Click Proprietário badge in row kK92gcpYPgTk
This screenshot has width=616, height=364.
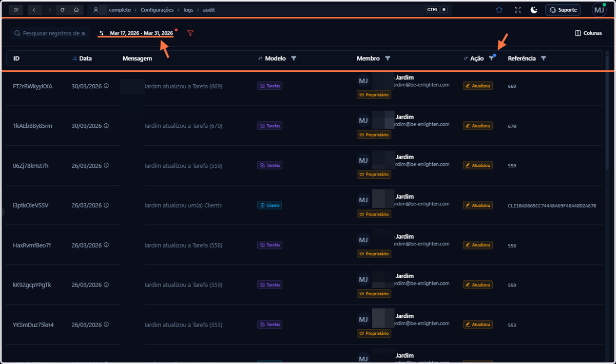click(374, 294)
